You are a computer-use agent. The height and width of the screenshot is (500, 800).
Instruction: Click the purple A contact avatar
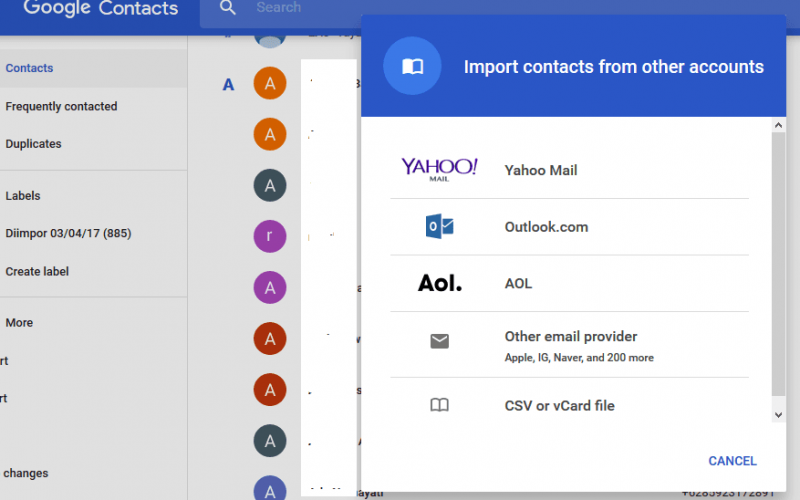pos(270,287)
